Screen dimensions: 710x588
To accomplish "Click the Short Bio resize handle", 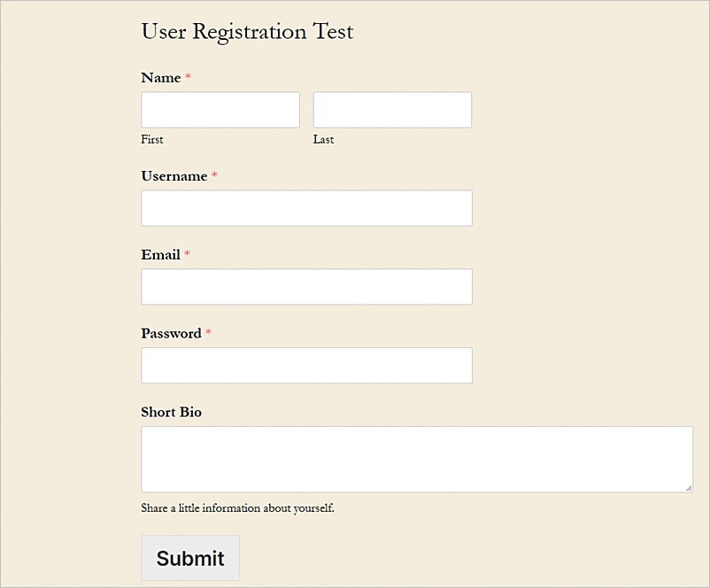I will [689, 488].
